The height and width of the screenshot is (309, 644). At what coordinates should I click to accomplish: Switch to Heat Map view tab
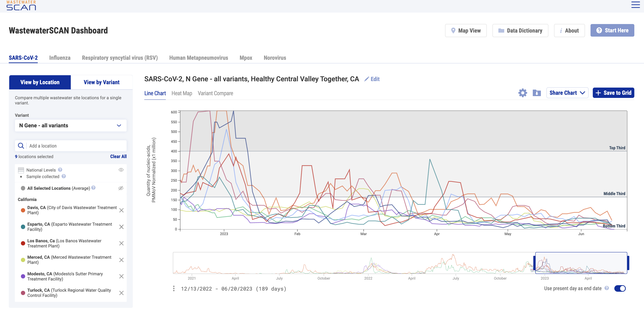click(x=182, y=93)
